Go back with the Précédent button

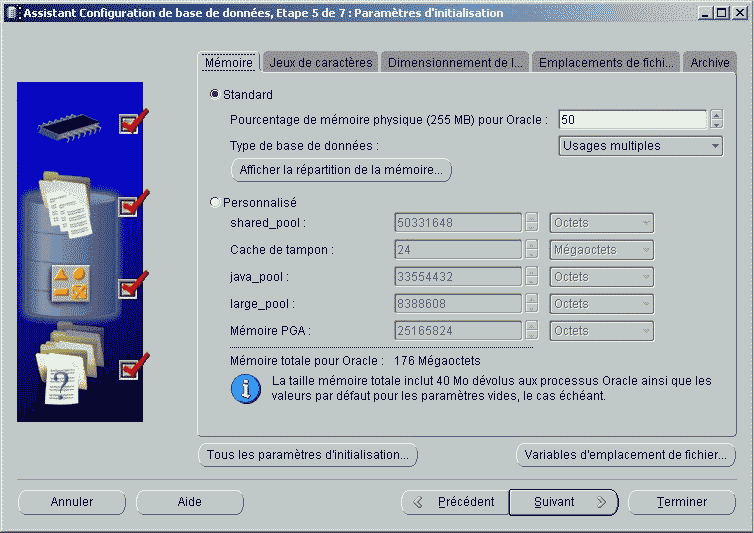(x=455, y=502)
